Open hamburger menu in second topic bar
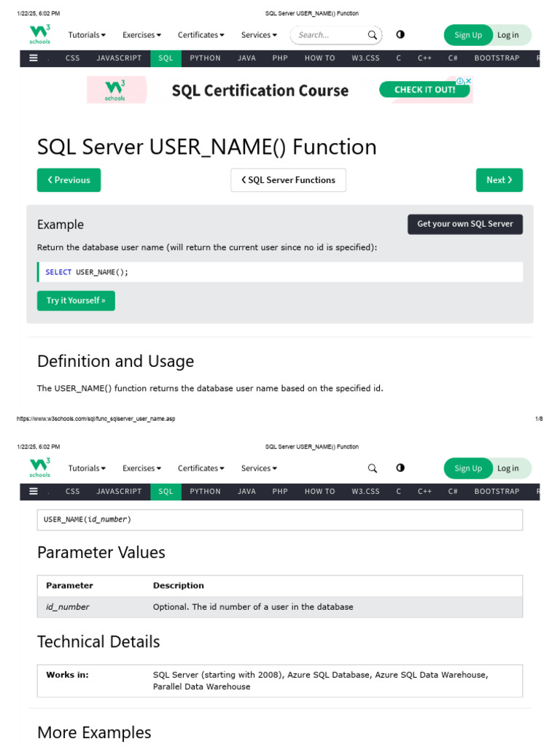The height and width of the screenshot is (747, 560). (34, 492)
